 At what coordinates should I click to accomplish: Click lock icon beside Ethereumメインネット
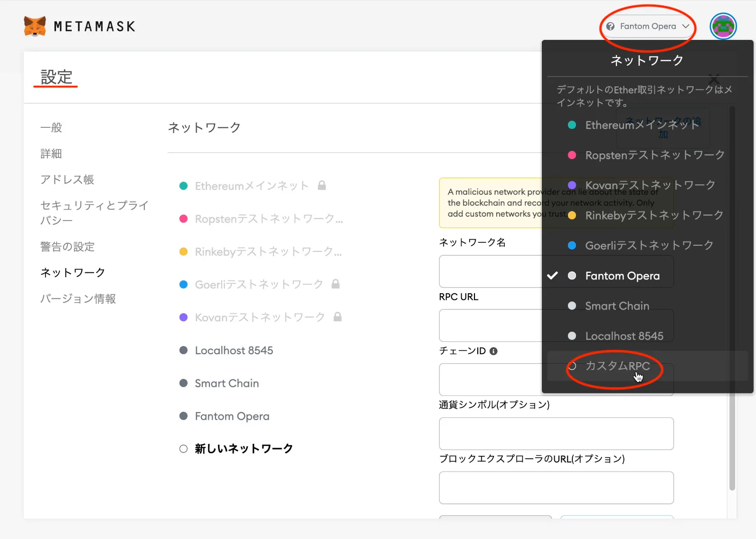322,185
